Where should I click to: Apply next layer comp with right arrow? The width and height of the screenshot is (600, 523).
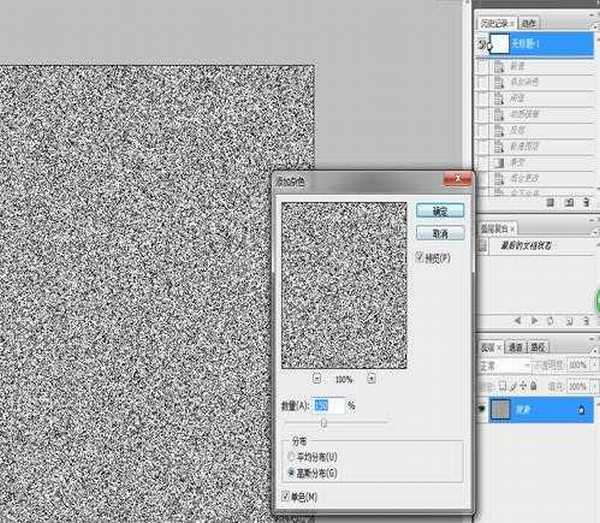pyautogui.click(x=534, y=320)
